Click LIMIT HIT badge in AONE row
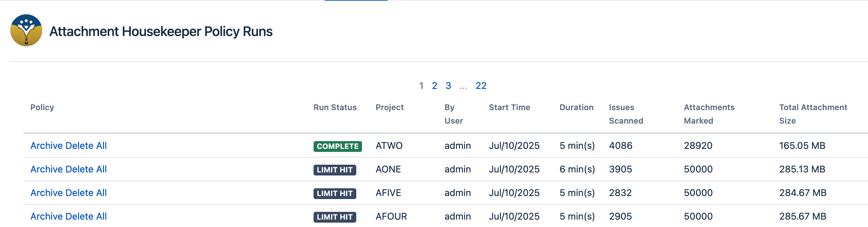 click(335, 170)
